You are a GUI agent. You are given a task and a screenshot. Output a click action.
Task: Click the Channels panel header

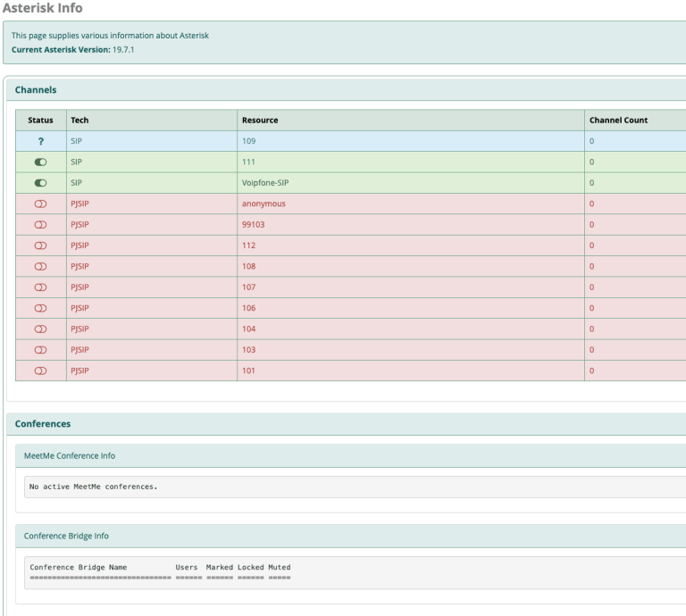click(x=36, y=89)
